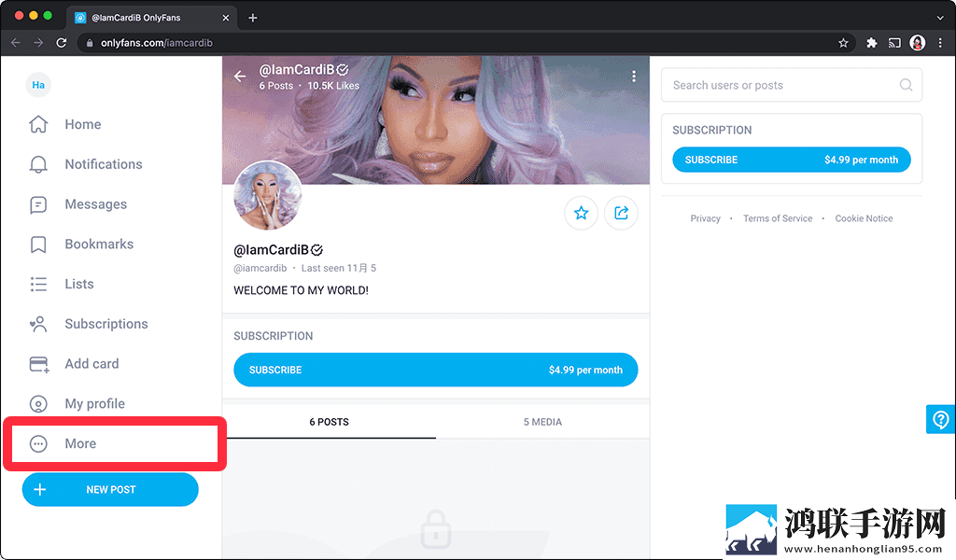The image size is (956, 560).
Task: Open the blue help question-mark widget
Action: 941,419
